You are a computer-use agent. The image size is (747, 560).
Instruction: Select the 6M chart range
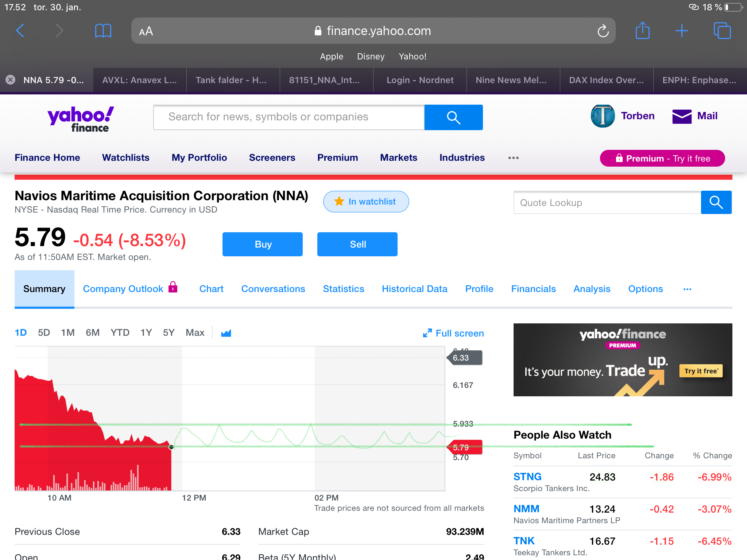93,333
